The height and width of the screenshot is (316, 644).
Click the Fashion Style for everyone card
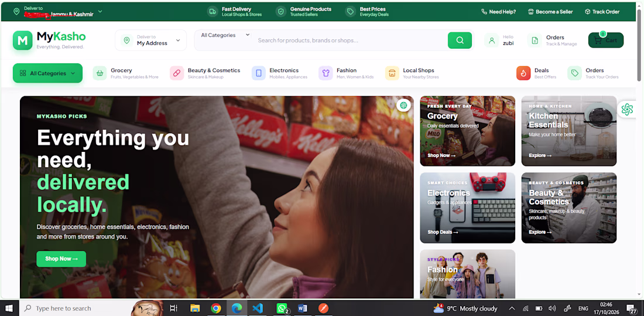coord(467,274)
